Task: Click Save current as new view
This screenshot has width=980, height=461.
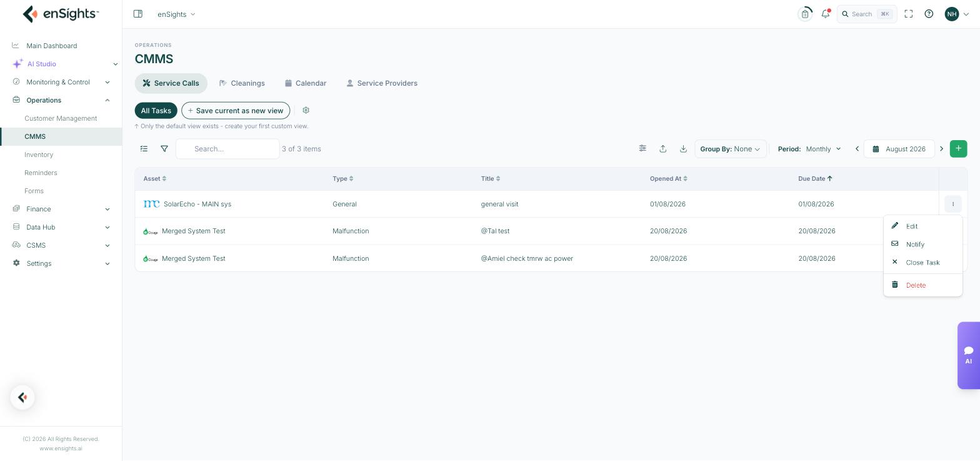Action: [x=236, y=111]
